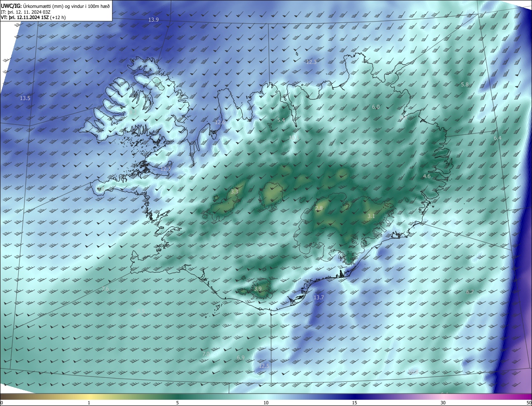Viewport: 532px width, 406px height.
Task: Click the 6.9 value label
Action: point(241,358)
